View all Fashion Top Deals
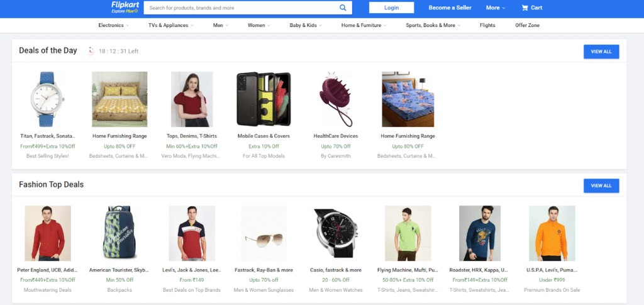Image resolution: width=644 pixels, height=305 pixels. (601, 186)
